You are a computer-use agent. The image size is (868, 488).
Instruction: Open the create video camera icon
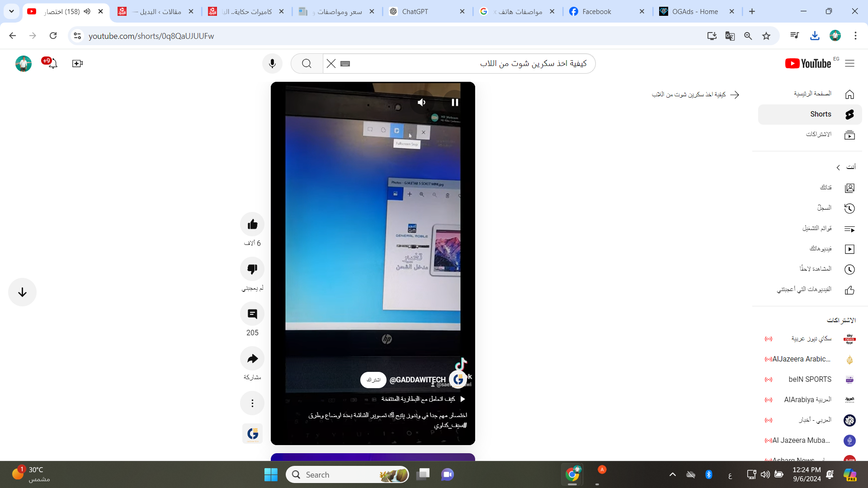pyautogui.click(x=77, y=64)
